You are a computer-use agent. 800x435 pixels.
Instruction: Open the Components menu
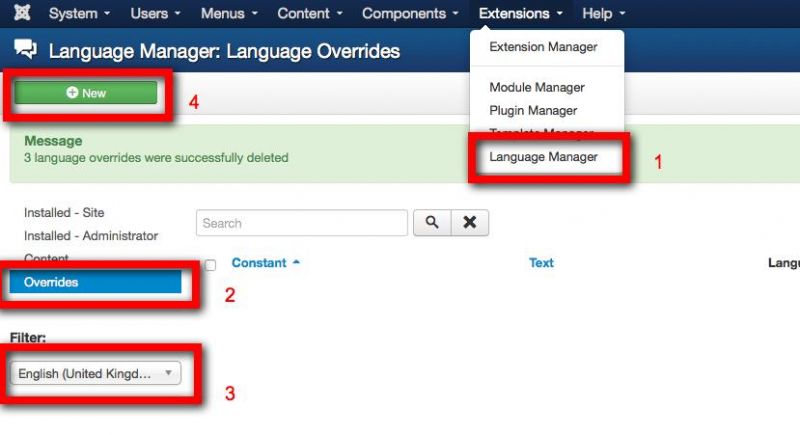[x=410, y=13]
